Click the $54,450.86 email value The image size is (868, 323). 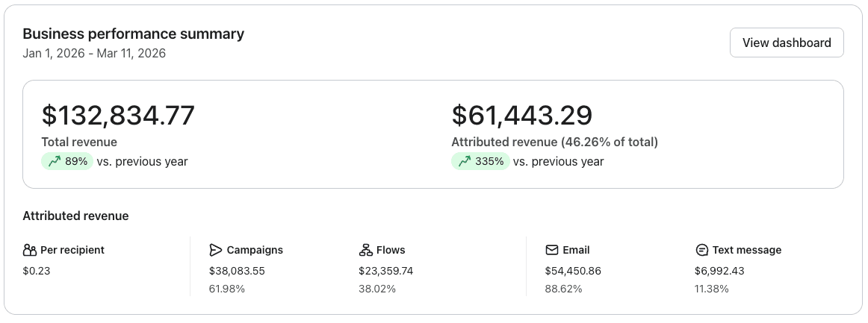573,271
